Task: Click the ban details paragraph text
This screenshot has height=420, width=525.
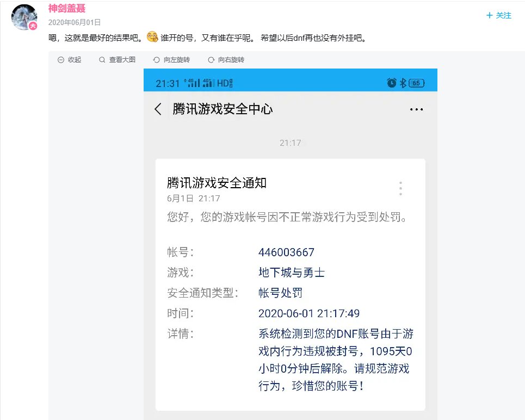Action: pos(336,360)
